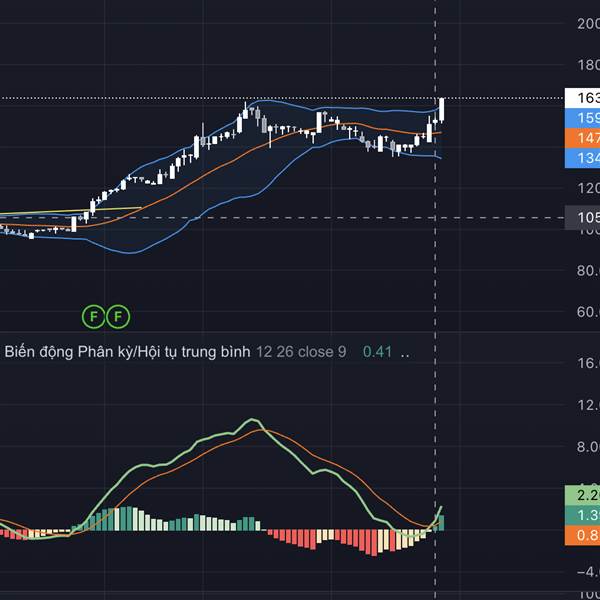Click the right green F fundamentals marker
Image resolution: width=600 pixels, height=600 pixels.
pos(118,316)
